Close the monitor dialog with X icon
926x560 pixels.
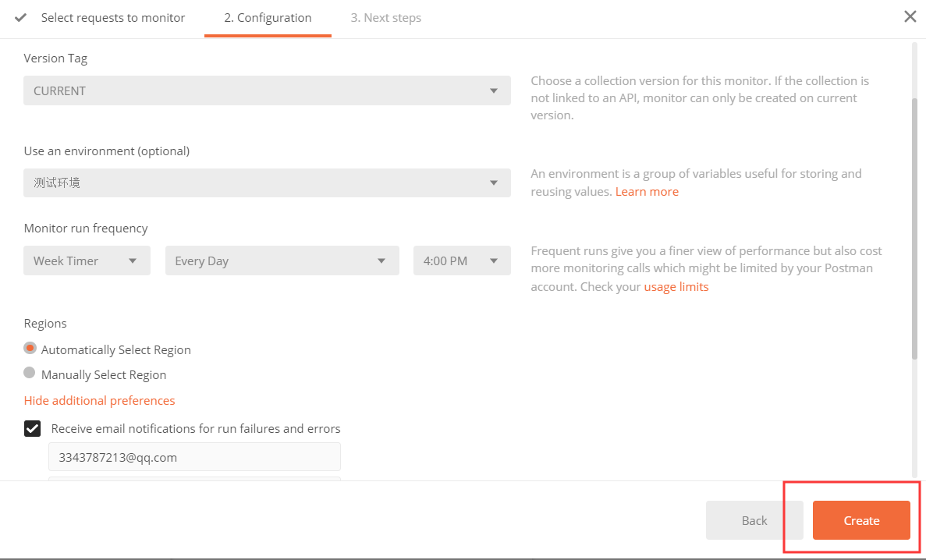coord(910,16)
